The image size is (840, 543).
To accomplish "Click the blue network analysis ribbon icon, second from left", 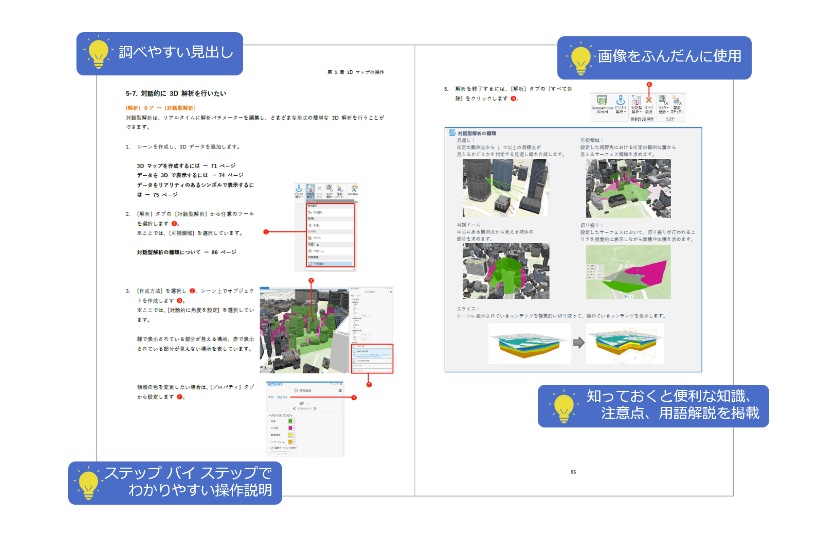I will pos(620,101).
